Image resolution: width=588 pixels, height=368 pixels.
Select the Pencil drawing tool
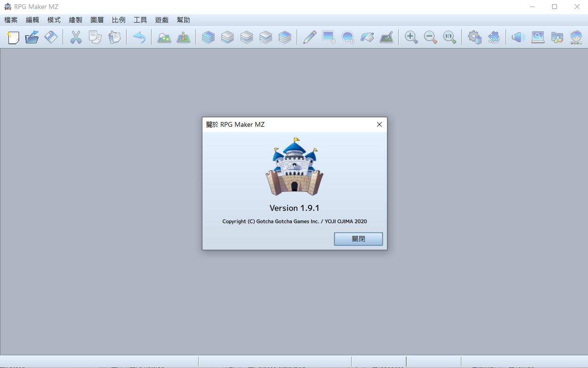pyautogui.click(x=309, y=37)
